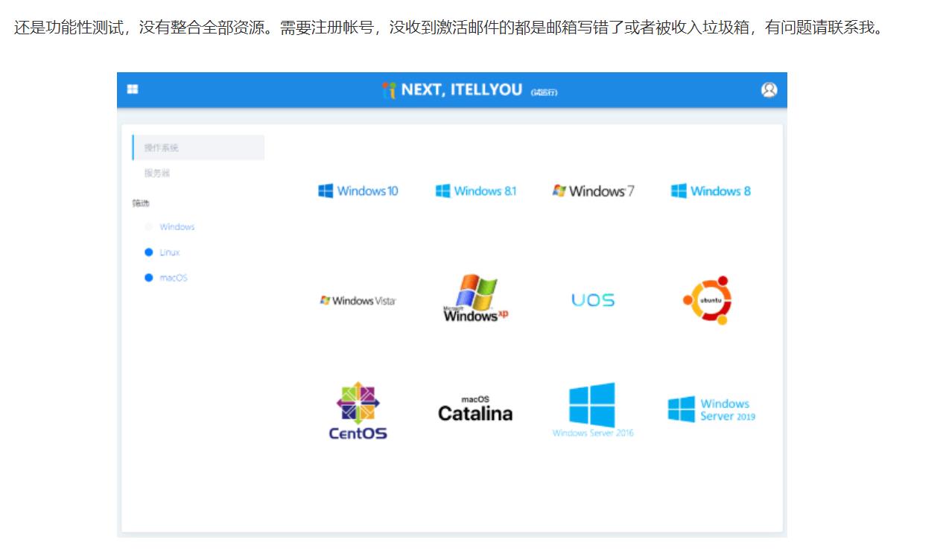The width and height of the screenshot is (949, 560).
Task: Click the UOS logo
Action: [593, 301]
